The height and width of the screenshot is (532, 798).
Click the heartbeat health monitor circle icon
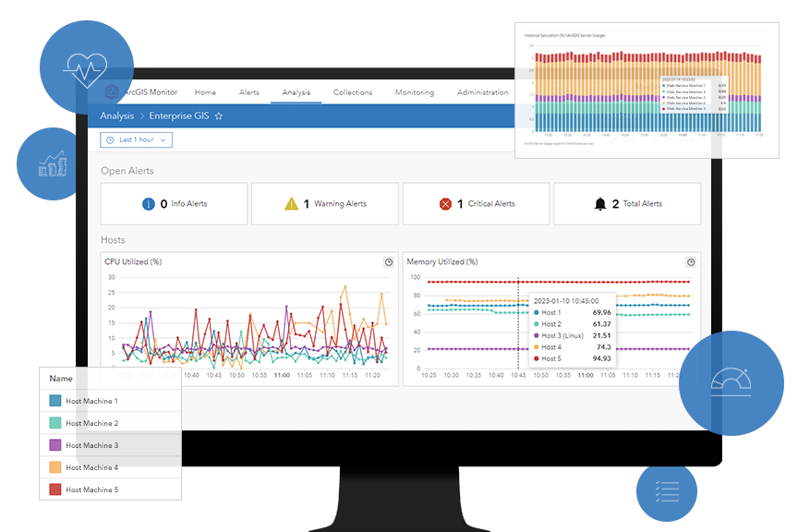coord(87,67)
